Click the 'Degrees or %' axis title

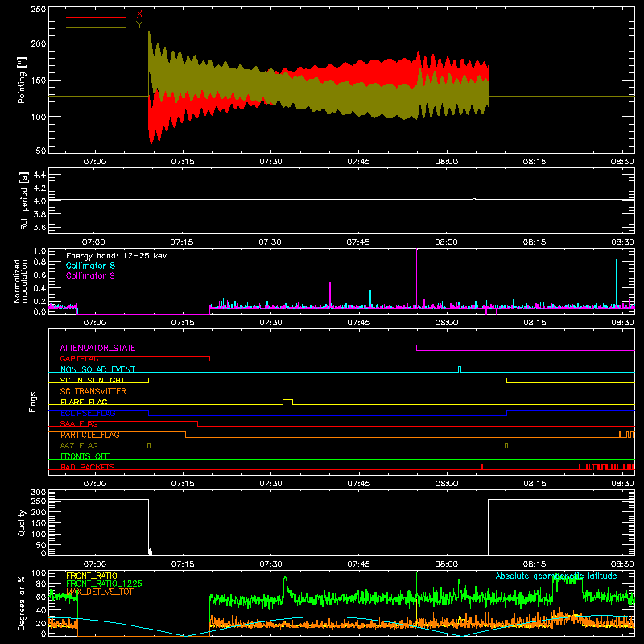pos(22,603)
